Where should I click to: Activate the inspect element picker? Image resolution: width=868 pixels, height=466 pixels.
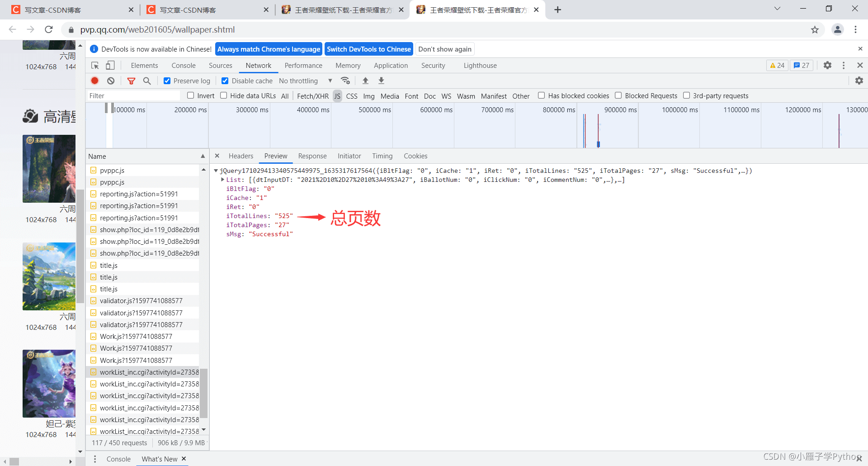tap(95, 66)
